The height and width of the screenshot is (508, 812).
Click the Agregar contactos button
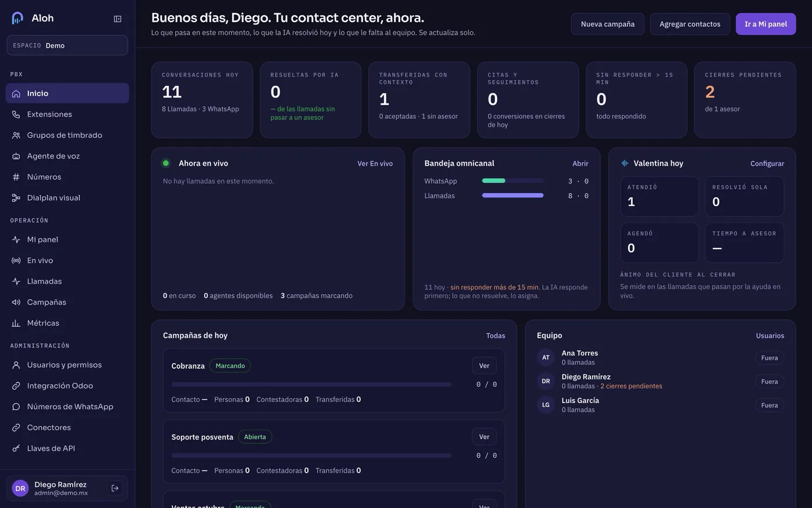[690, 24]
